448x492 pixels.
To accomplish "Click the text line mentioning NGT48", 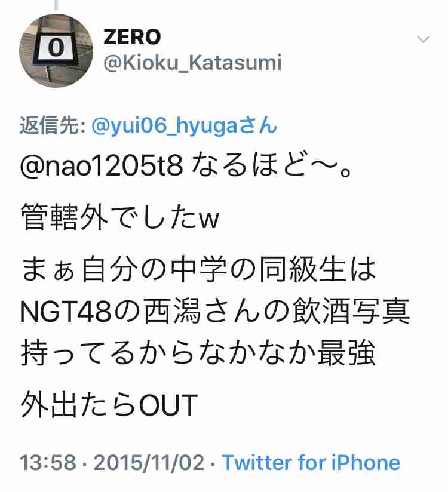I will point(214,311).
